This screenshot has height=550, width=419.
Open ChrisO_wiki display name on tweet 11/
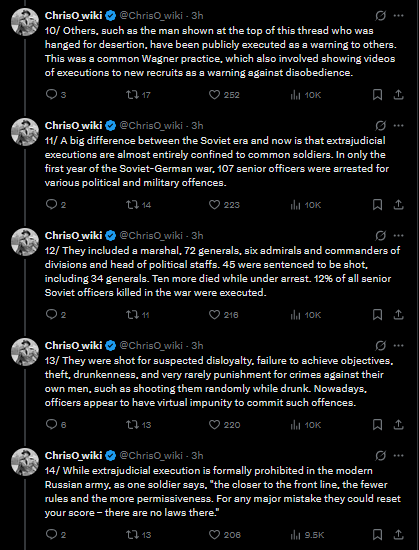click(73, 126)
